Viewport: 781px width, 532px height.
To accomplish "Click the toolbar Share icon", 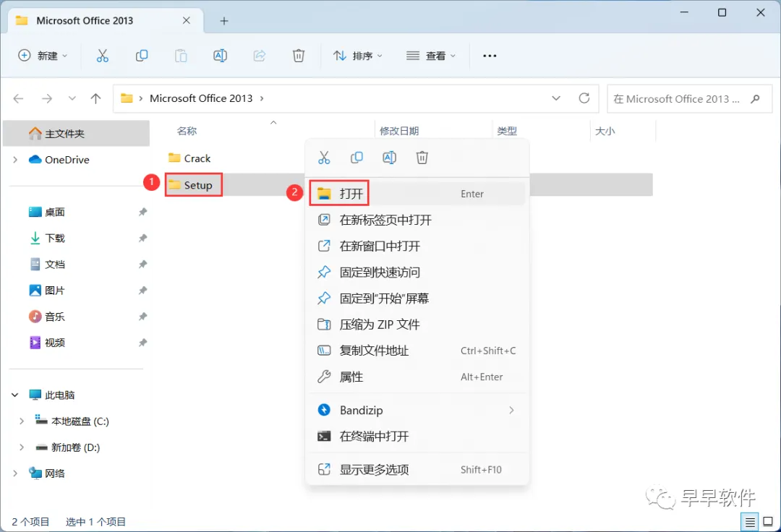I will [260, 56].
